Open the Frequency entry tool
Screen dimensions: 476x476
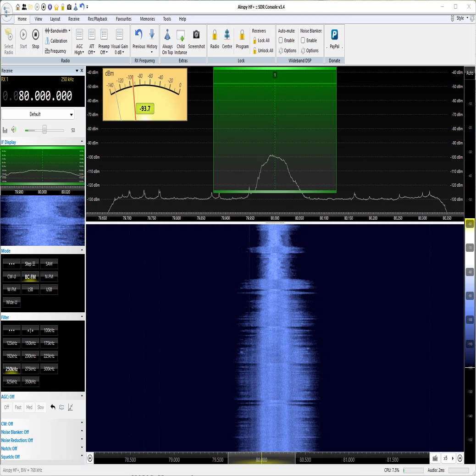click(55, 51)
